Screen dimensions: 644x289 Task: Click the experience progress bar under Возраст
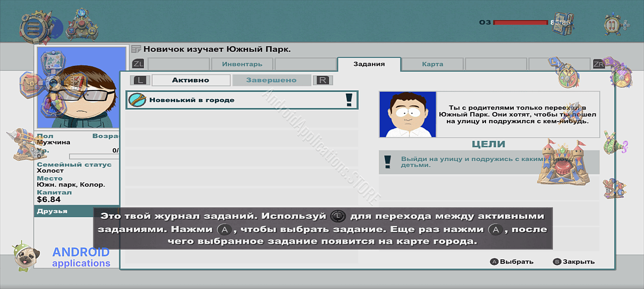(x=94, y=156)
